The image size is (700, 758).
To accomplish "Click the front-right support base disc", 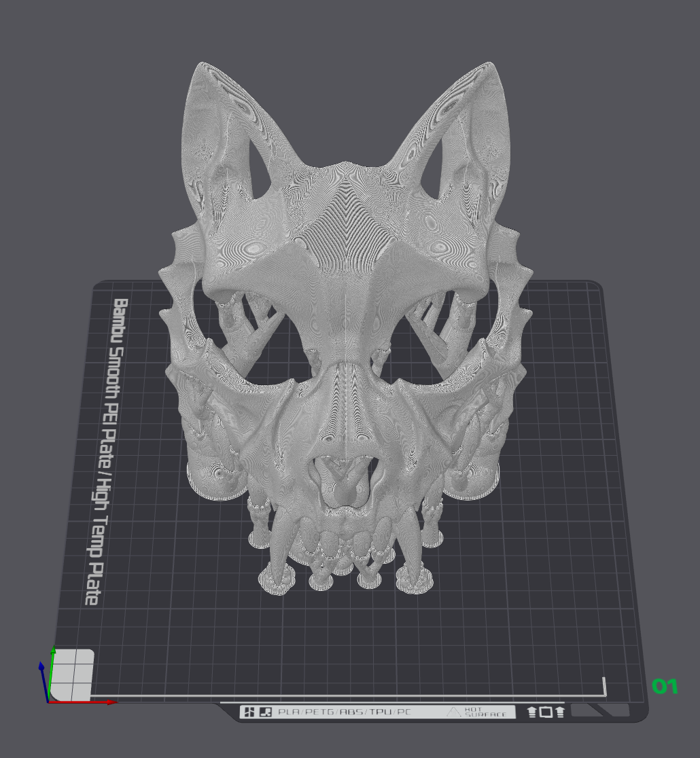I will point(415,580).
